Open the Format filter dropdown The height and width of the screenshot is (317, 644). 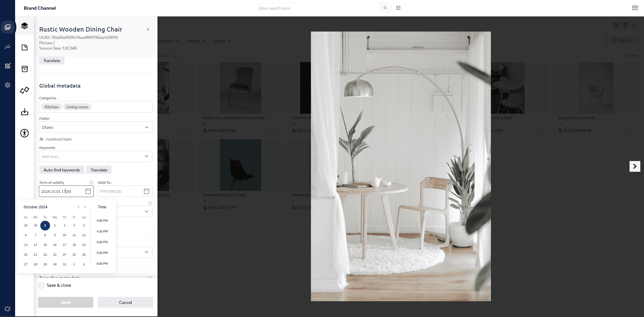point(196,41)
